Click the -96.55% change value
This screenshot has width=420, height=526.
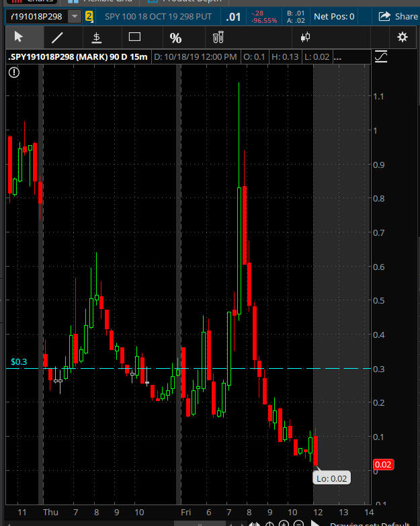(264, 20)
